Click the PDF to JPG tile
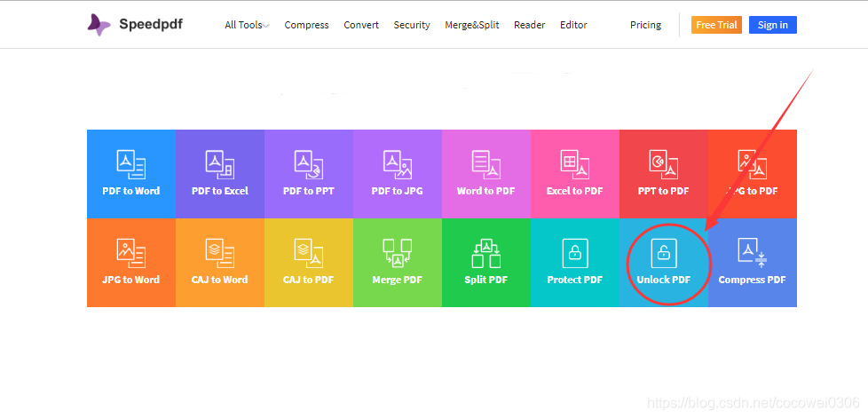Viewport: 868px width, 419px height. (397, 173)
